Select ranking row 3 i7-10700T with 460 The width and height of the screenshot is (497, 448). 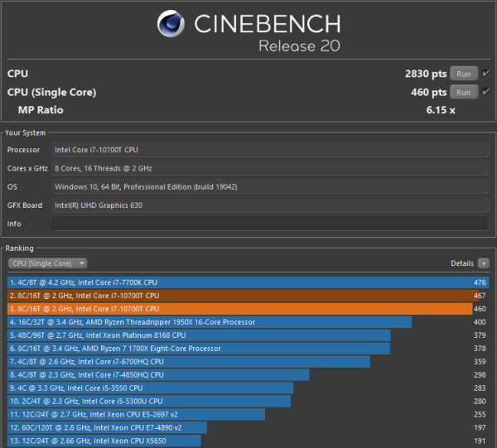point(248,309)
